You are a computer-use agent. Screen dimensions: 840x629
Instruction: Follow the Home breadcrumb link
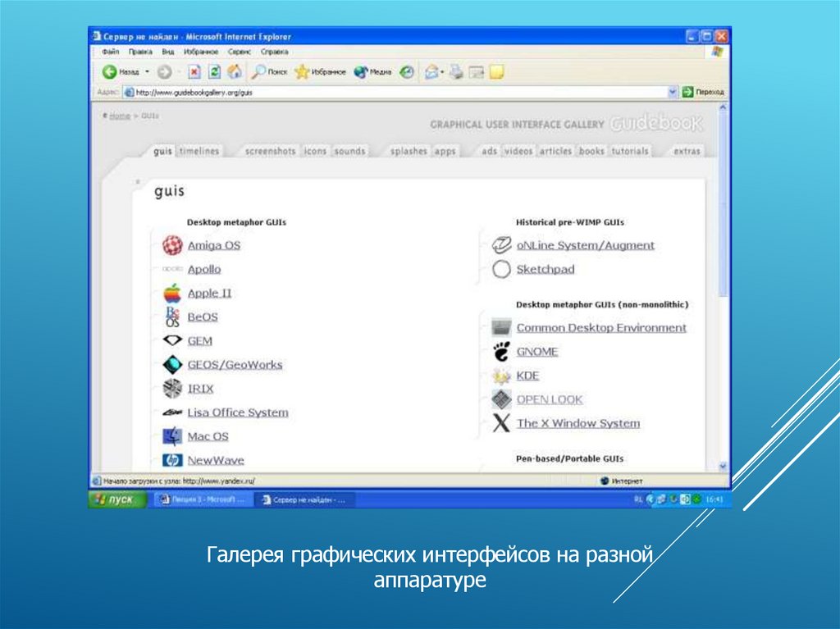[x=120, y=116]
